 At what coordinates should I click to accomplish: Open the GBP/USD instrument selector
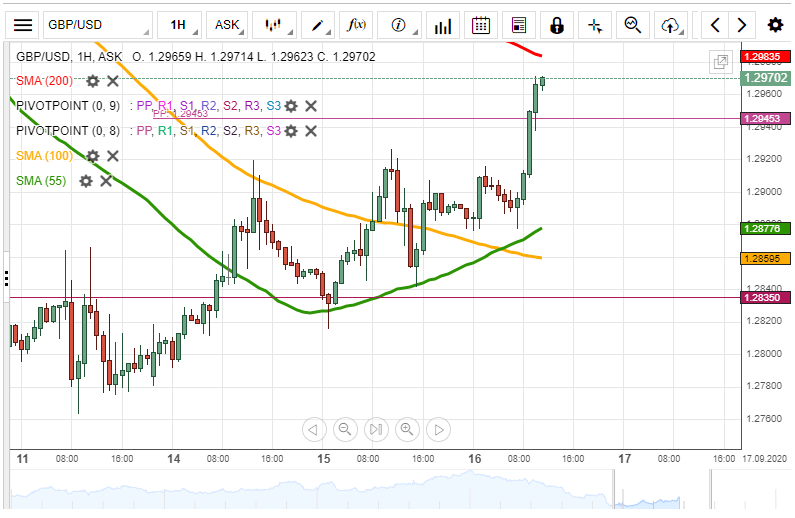tap(98, 25)
